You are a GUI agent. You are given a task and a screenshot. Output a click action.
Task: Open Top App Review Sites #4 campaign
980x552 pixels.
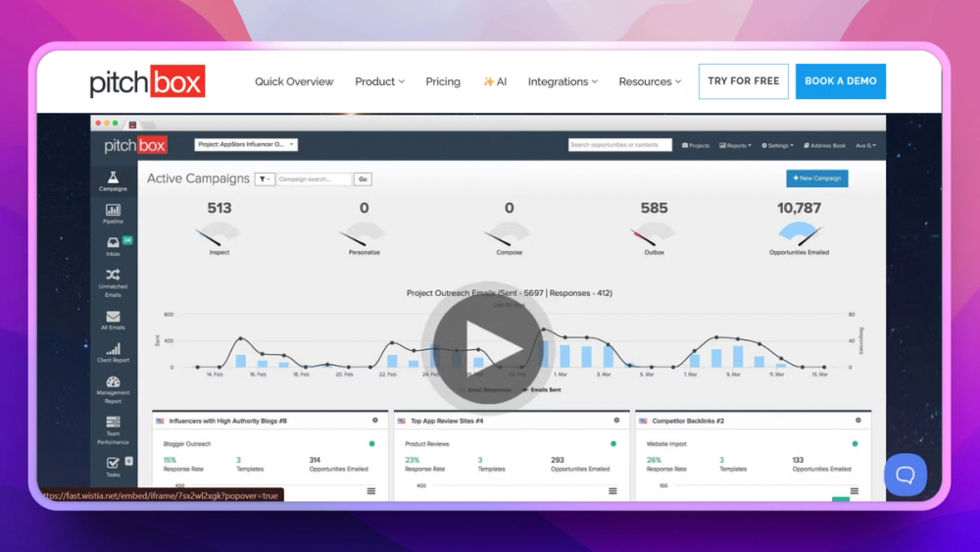coord(447,421)
